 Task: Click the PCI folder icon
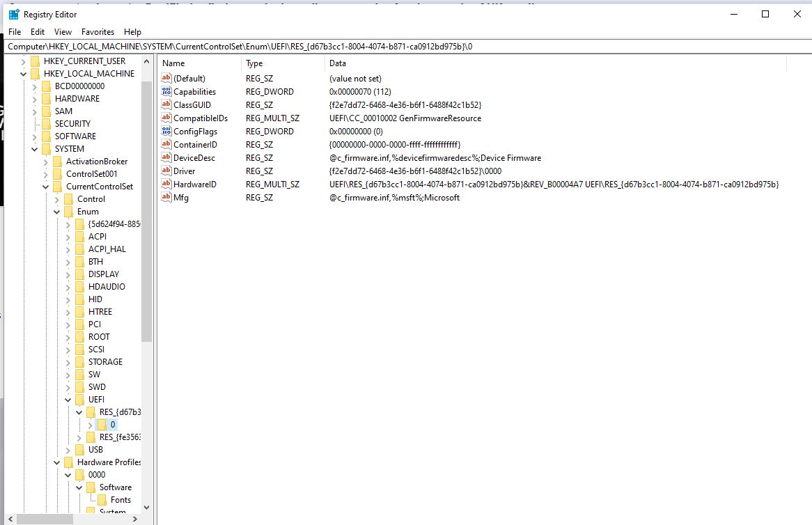(80, 324)
